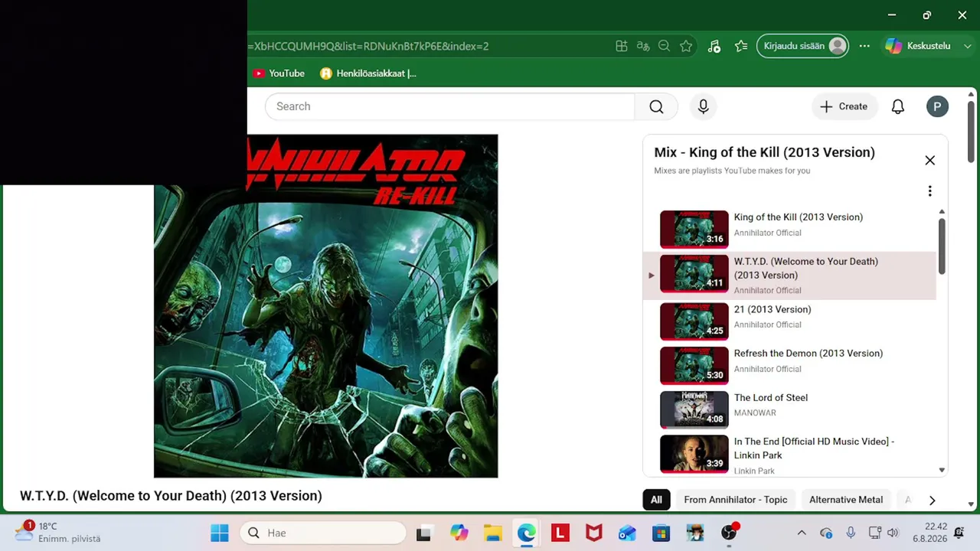Click the playlist scrollbar down arrow
The image size is (980, 551).
942,471
